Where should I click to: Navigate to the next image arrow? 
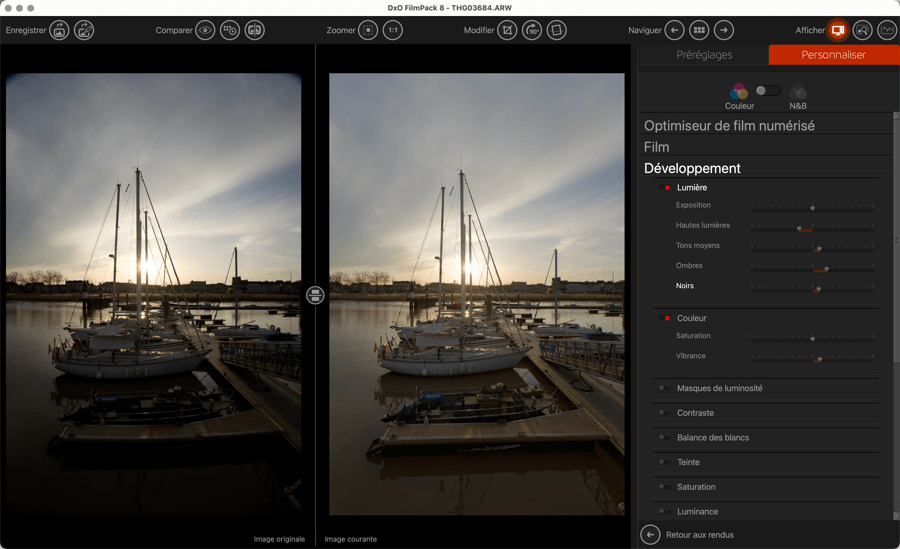(724, 30)
